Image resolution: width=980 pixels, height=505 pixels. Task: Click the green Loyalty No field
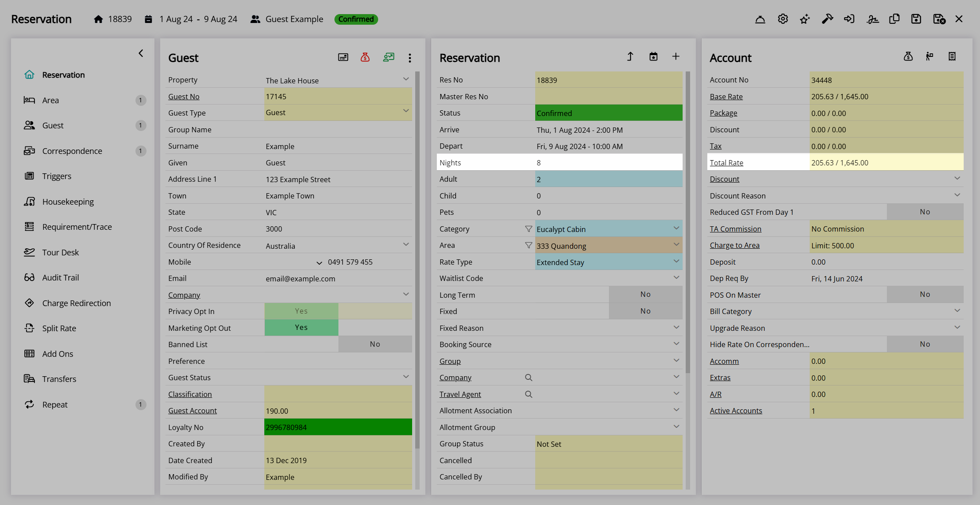pyautogui.click(x=338, y=427)
